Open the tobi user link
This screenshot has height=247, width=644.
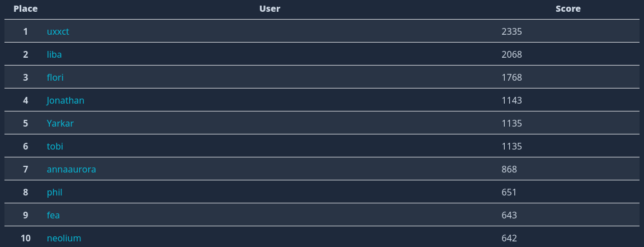(55, 147)
